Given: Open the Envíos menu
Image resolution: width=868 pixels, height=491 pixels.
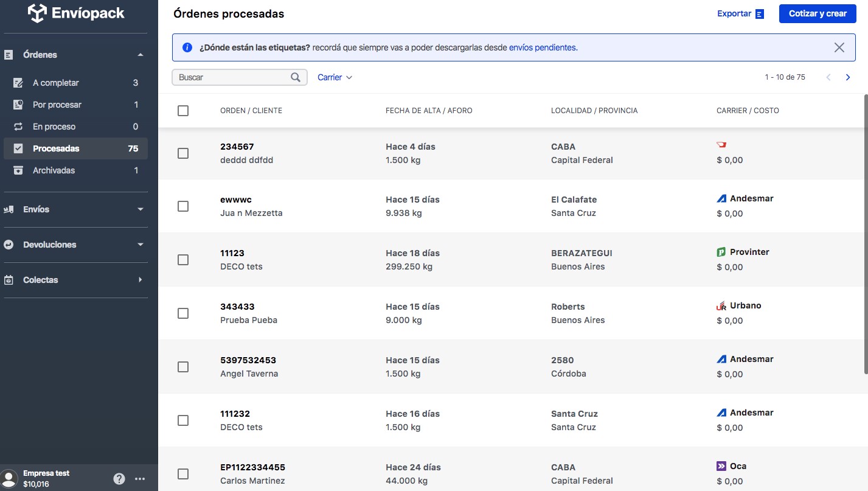Looking at the screenshot, I should tap(75, 209).
